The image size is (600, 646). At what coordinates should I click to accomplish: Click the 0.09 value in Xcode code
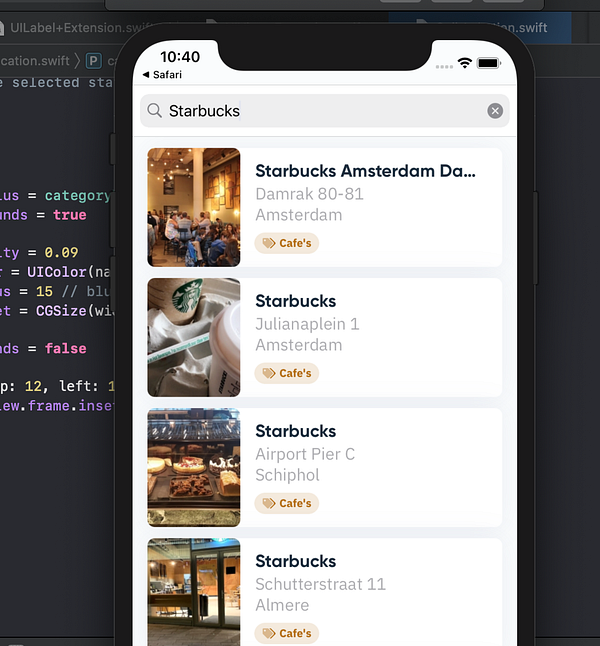coord(61,252)
